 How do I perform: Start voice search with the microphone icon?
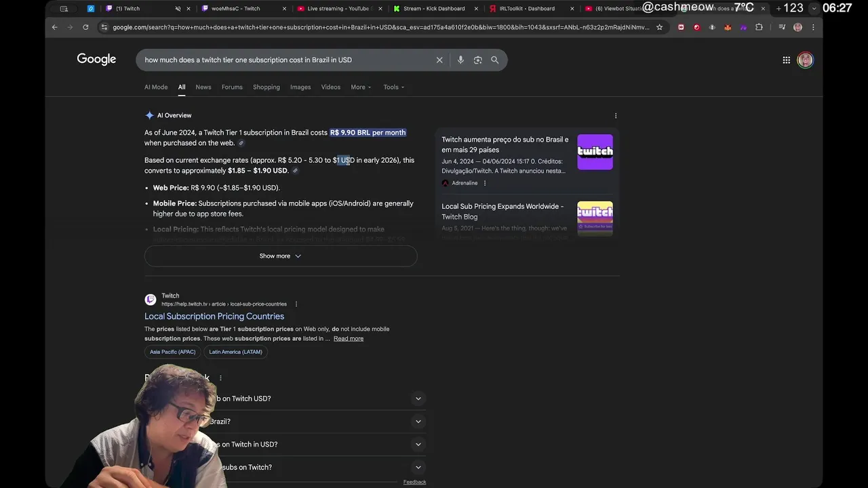pyautogui.click(x=460, y=60)
